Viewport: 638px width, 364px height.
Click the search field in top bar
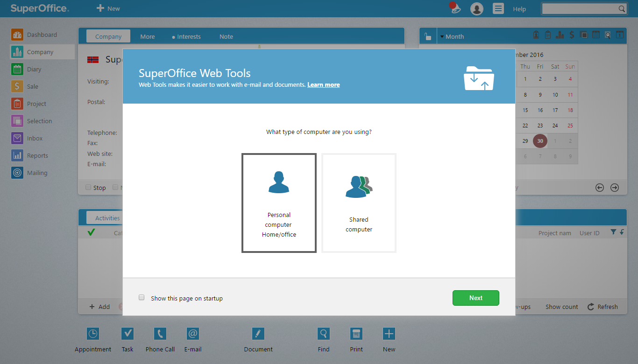pyautogui.click(x=584, y=8)
